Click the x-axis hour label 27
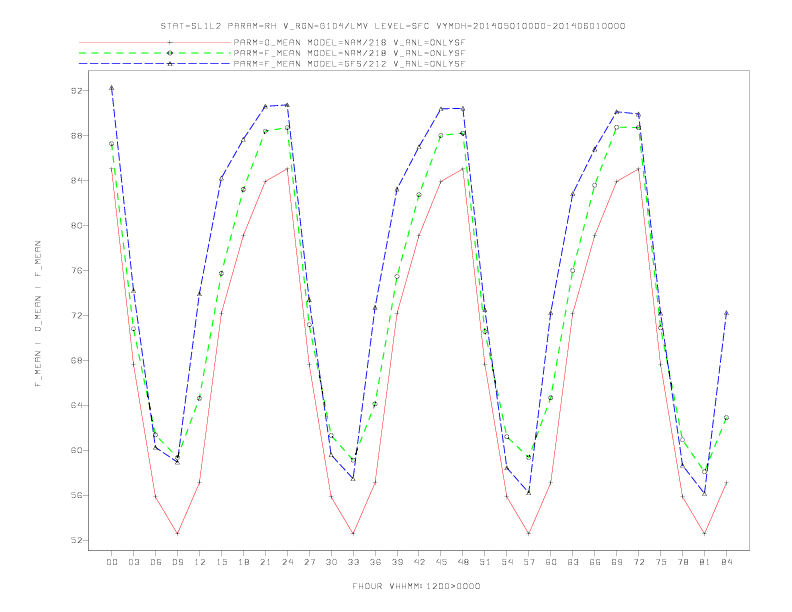Image resolution: width=792 pixels, height=612 pixels. coord(309,562)
